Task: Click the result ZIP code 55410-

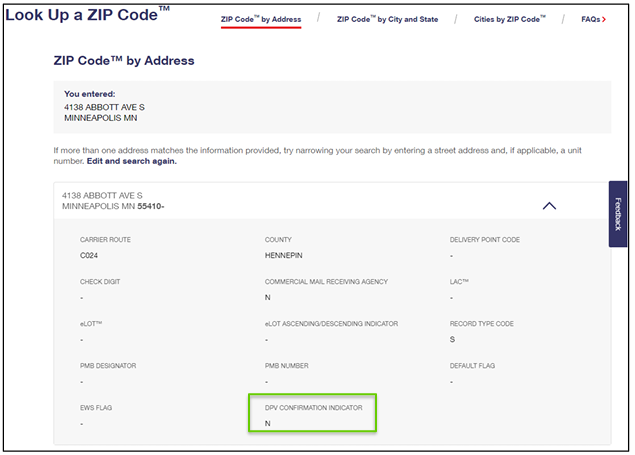Action: click(151, 206)
